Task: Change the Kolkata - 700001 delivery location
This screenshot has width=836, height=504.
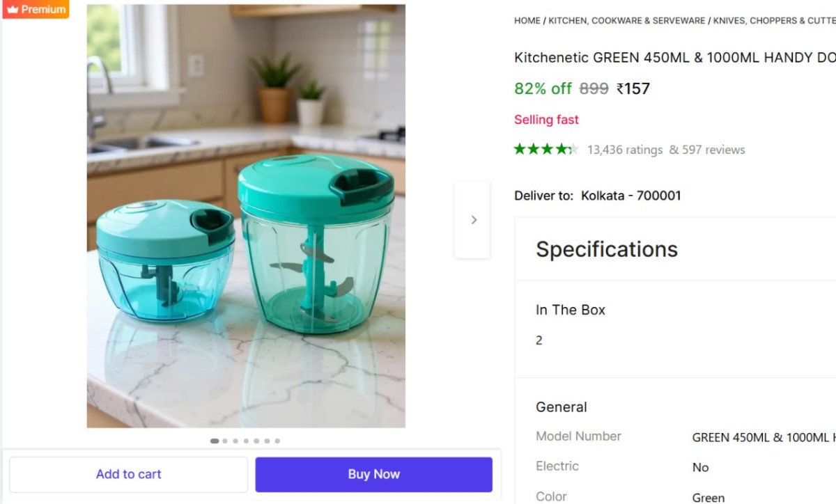Action: [630, 196]
